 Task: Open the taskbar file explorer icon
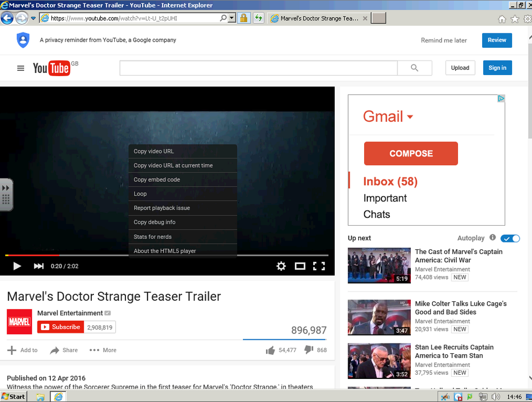pyautogui.click(x=40, y=397)
